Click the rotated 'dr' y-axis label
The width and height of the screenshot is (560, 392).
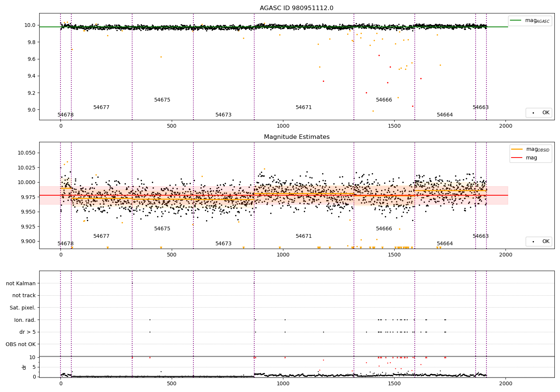click(24, 367)
